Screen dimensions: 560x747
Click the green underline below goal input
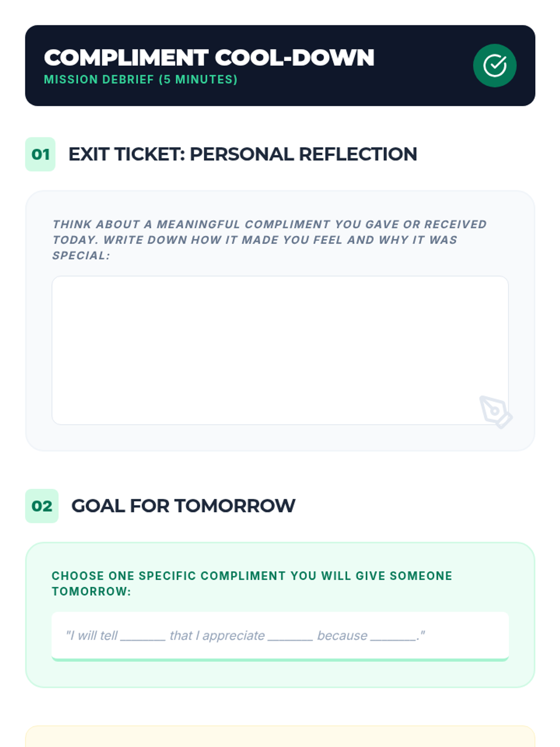(x=280, y=660)
